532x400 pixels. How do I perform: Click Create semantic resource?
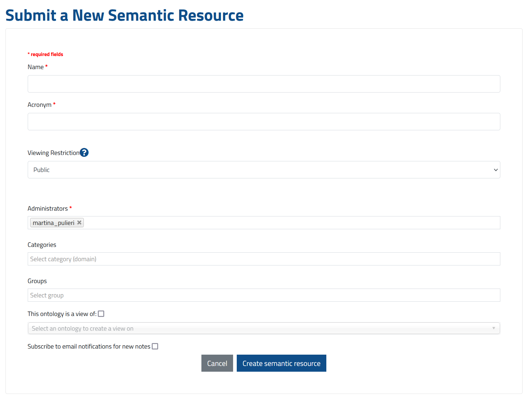pos(281,363)
